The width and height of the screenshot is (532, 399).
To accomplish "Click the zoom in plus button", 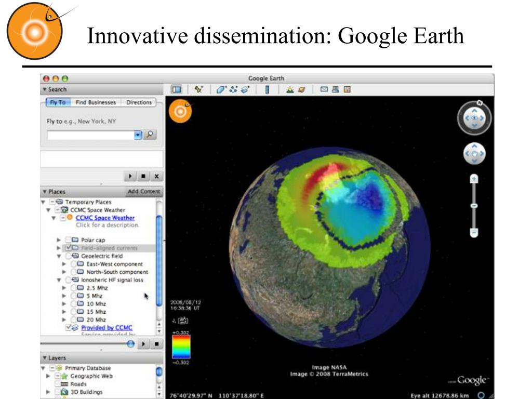I will (474, 179).
